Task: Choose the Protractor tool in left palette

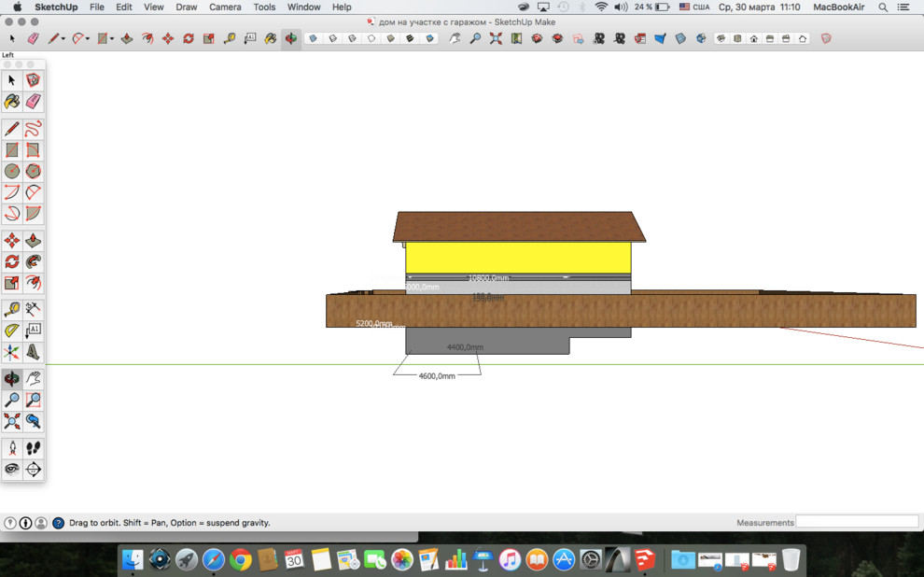Action: click(12, 331)
